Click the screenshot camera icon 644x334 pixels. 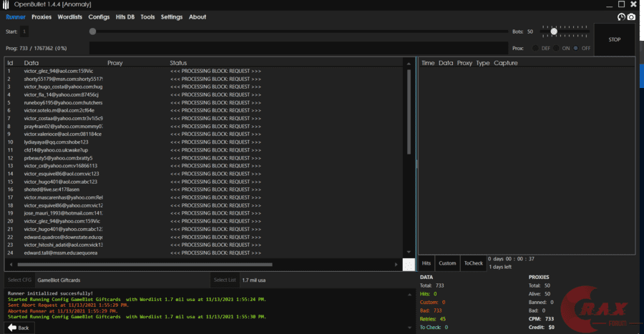pos(631,17)
